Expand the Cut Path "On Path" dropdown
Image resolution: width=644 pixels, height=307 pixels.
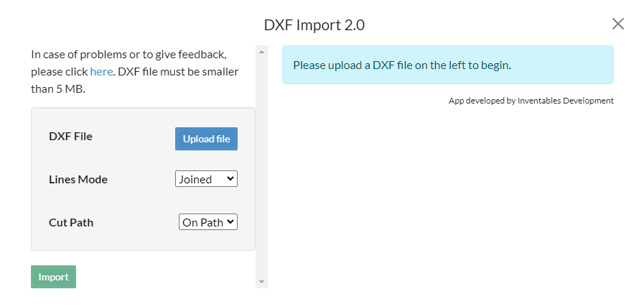coord(207,222)
